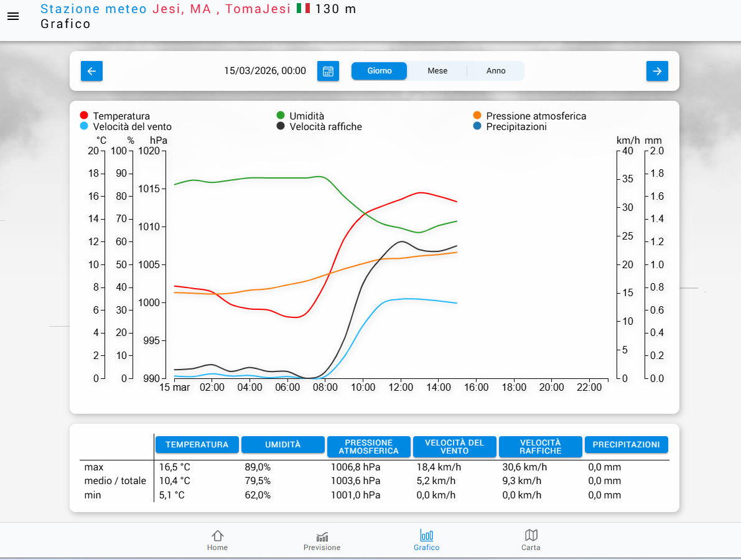Screen dimensions: 741x560
Task: Open the hamburger menu
Action: click(x=13, y=16)
